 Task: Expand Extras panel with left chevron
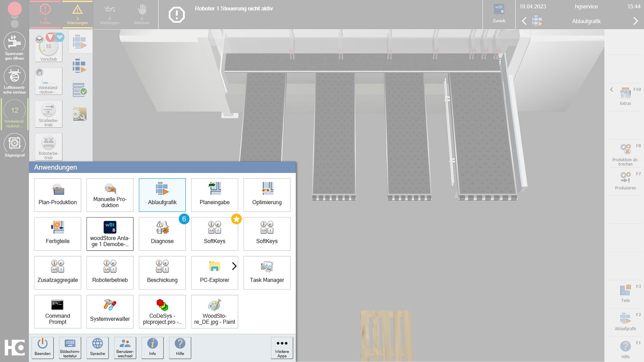pyautogui.click(x=611, y=90)
